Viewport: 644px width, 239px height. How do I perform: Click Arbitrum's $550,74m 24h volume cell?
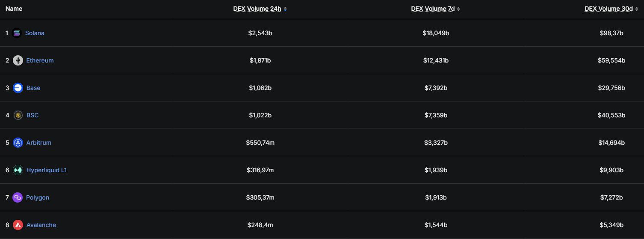pyautogui.click(x=260, y=143)
